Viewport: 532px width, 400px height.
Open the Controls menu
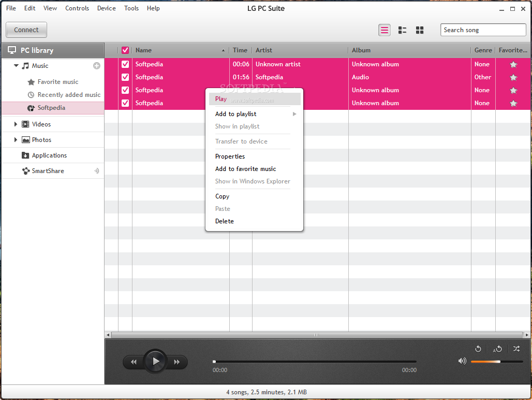point(77,8)
